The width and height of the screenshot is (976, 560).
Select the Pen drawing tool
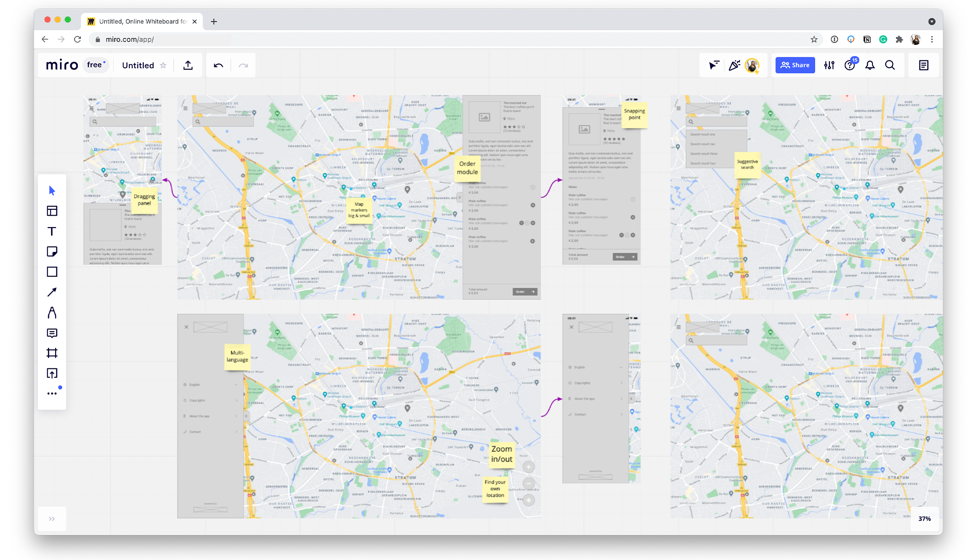pyautogui.click(x=52, y=312)
